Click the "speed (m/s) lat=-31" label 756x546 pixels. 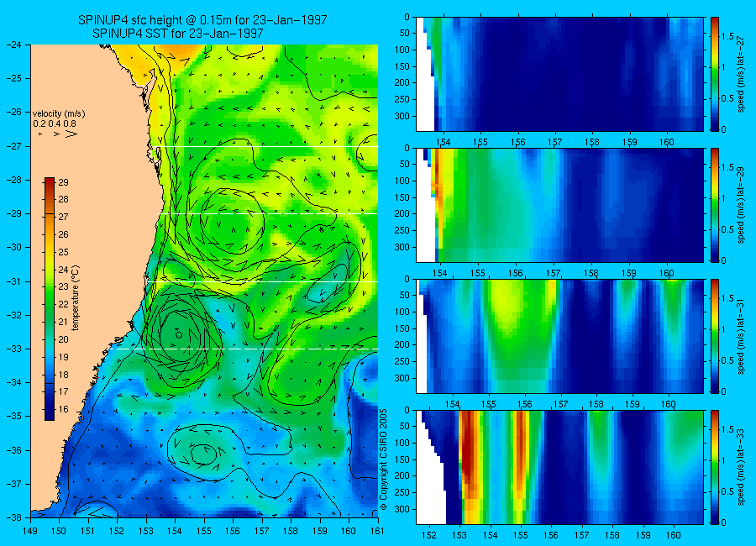[742, 337]
